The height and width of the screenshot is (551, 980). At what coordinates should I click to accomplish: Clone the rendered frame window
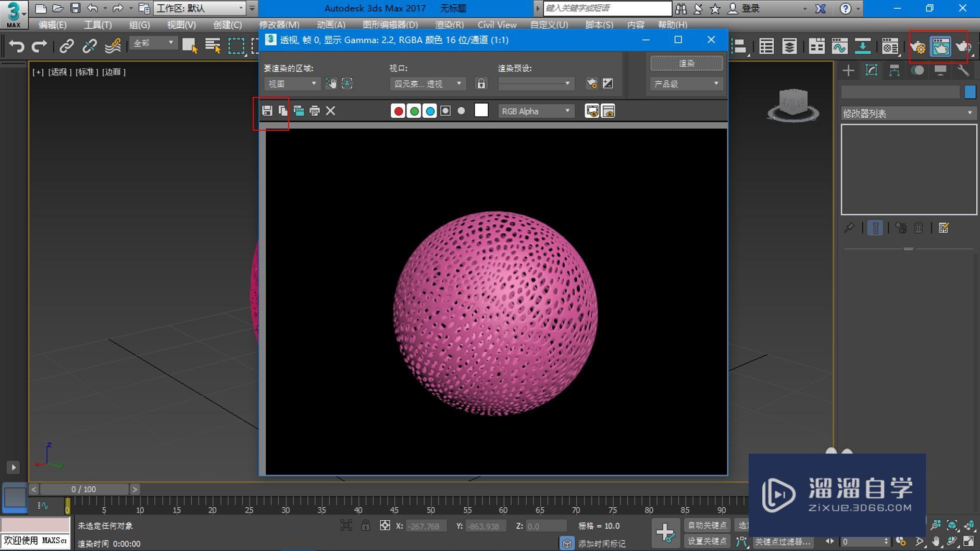pyautogui.click(x=299, y=111)
